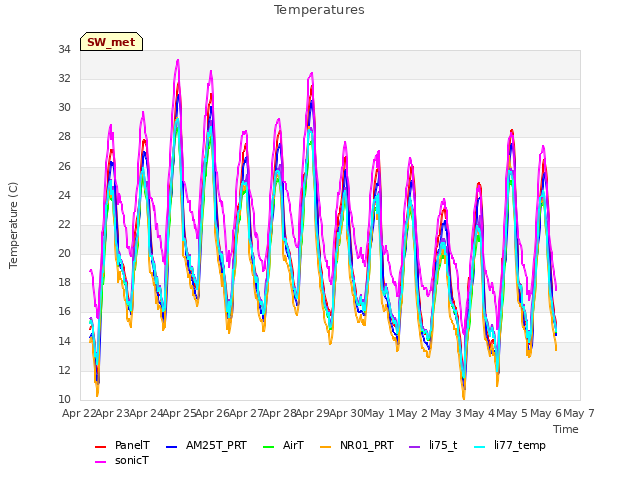Click the Apr 22 x-axis tick
The width and height of the screenshot is (640, 480).
coord(79,413)
